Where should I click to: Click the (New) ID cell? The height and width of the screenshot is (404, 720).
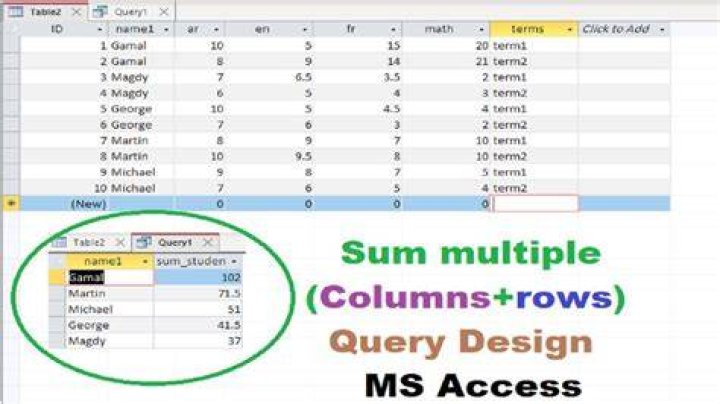point(64,203)
